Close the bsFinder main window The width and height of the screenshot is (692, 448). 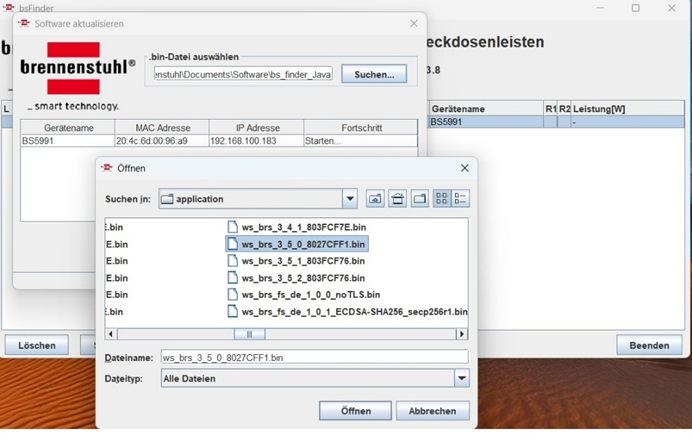pos(671,8)
